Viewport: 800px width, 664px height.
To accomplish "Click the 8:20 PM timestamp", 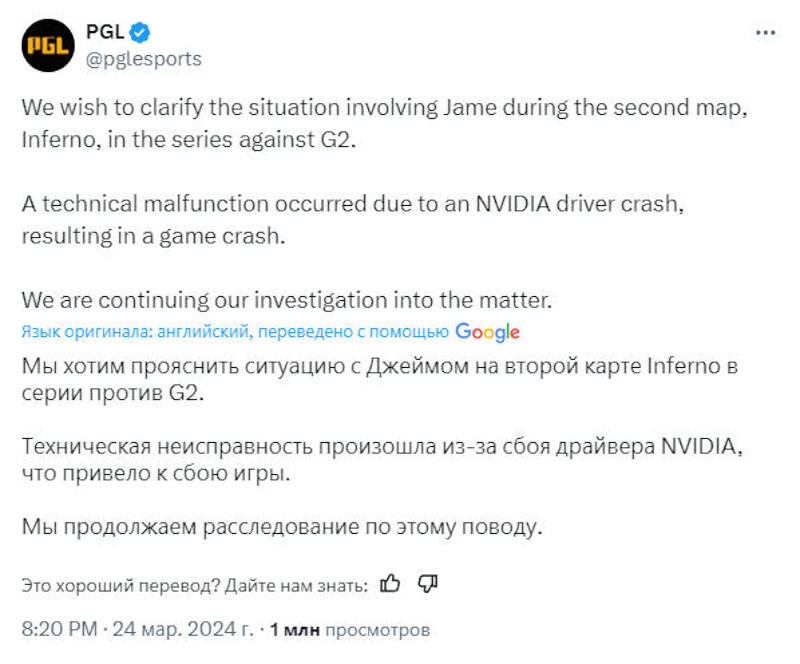I will pos(60,630).
